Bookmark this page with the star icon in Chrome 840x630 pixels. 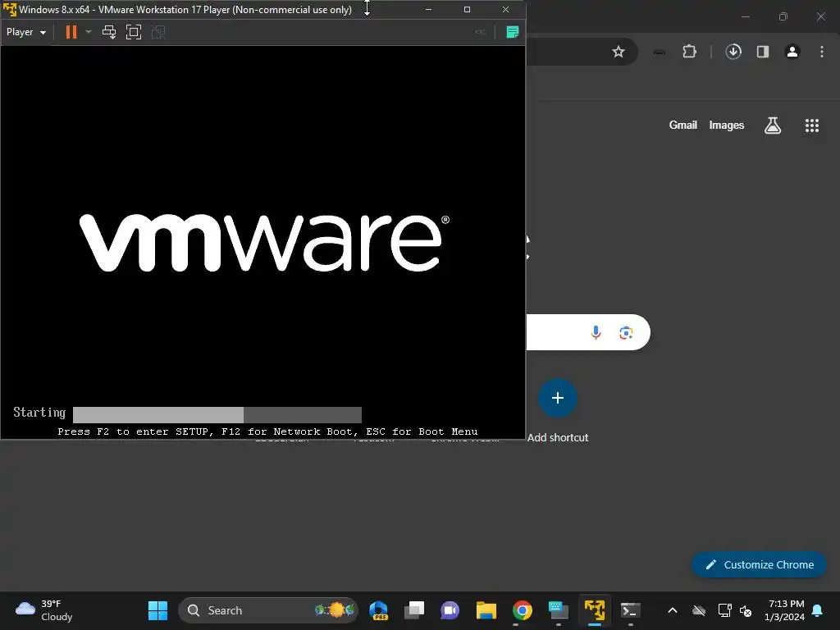click(x=619, y=52)
